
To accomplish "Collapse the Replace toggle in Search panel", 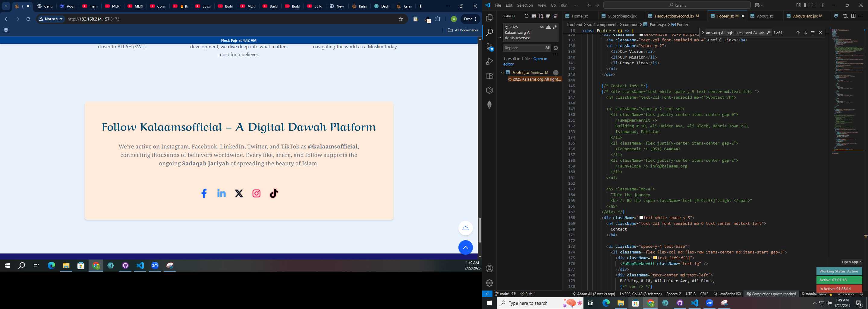I will 500,37.
